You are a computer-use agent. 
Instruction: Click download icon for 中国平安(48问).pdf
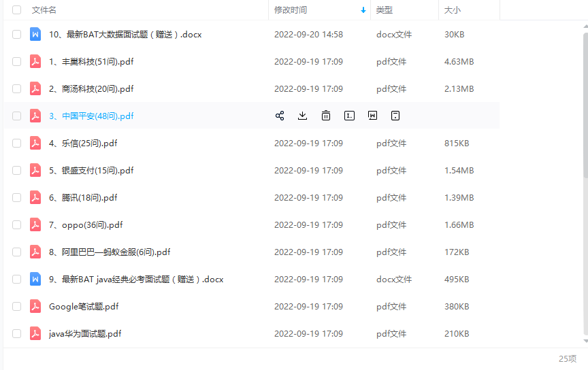(x=303, y=116)
